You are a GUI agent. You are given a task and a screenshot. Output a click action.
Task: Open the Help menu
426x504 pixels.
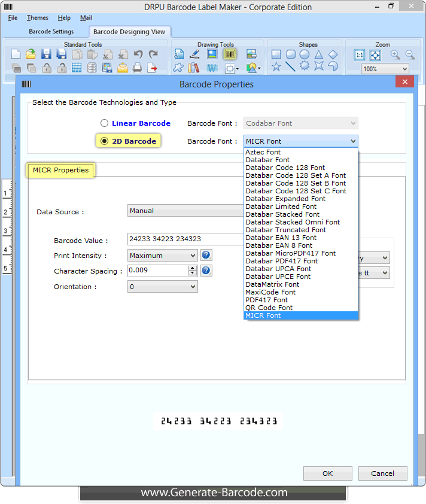64,18
